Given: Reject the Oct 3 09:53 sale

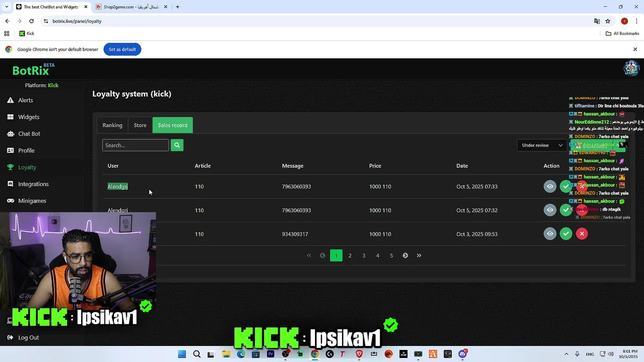Looking at the screenshot, I should coord(582,233).
